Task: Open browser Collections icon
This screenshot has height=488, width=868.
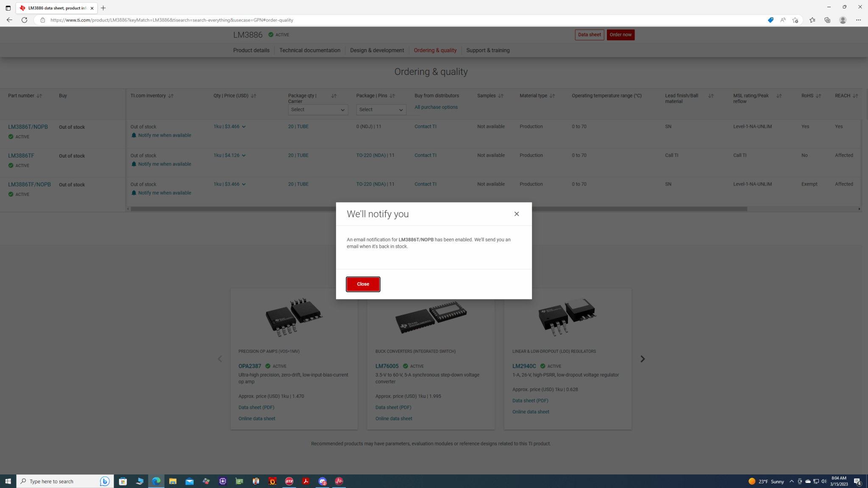Action: tap(827, 20)
